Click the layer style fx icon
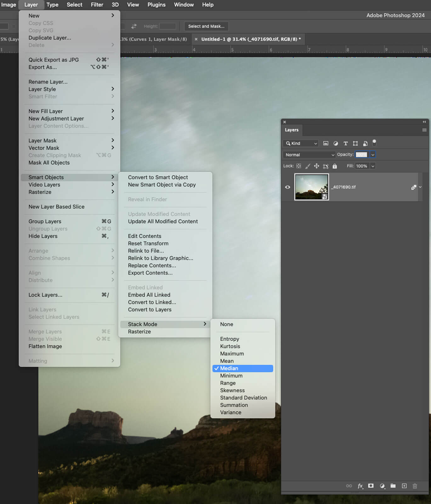The height and width of the screenshot is (504, 431). (360, 486)
